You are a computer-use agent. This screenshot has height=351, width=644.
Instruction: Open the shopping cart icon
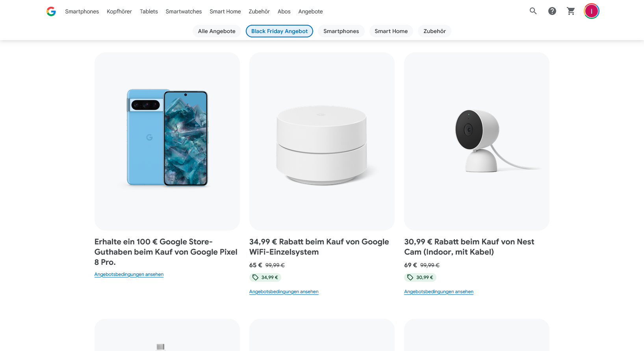coord(571,11)
